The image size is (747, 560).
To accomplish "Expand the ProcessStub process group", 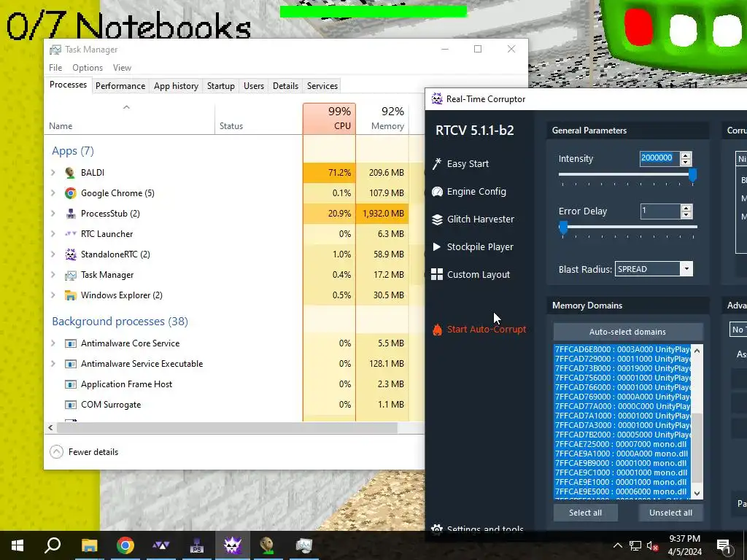I will pyautogui.click(x=53, y=214).
